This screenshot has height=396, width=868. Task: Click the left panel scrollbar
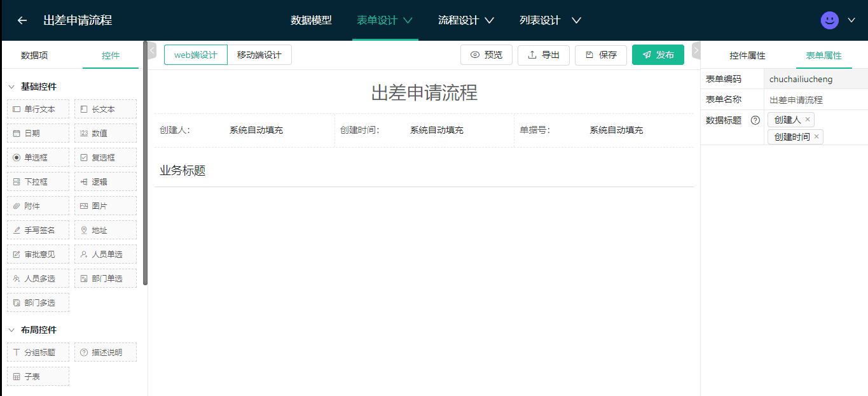(146, 164)
